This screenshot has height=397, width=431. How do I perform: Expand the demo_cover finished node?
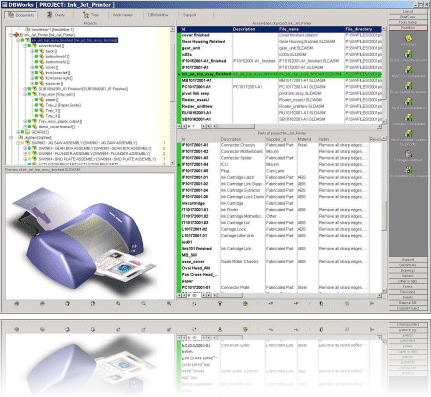click(25, 127)
